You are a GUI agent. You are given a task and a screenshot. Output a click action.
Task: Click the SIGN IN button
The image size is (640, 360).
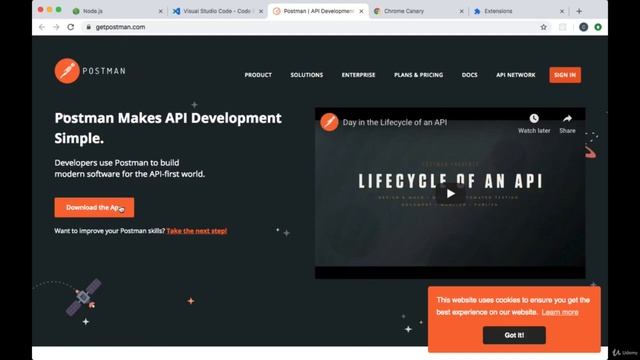click(x=565, y=75)
